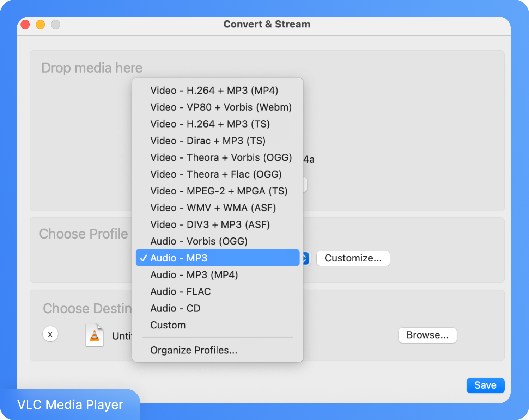The width and height of the screenshot is (529, 420).
Task: Select the Custom profile entry
Action: [x=168, y=325]
